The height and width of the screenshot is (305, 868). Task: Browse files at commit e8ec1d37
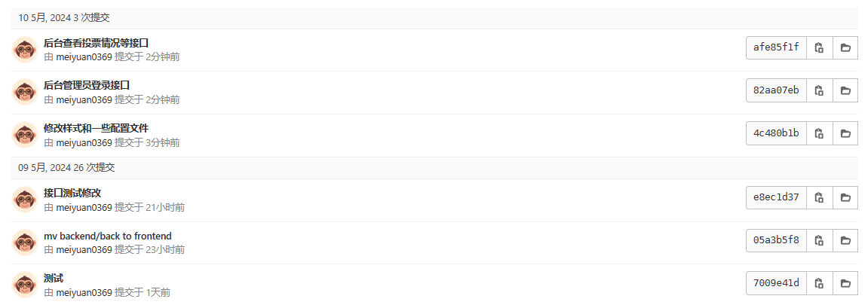tap(845, 198)
